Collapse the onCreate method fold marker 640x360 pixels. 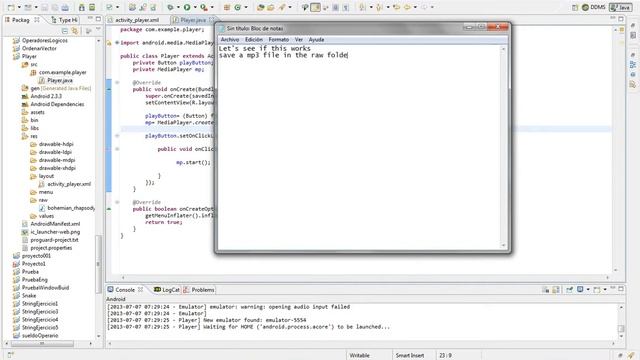[x=117, y=82]
